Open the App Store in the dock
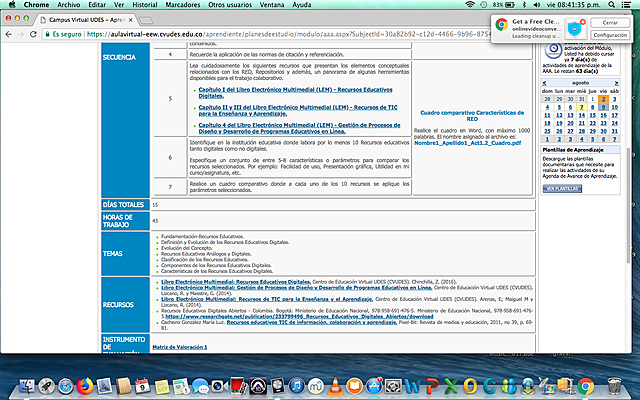Viewport: 640px width, 400px height. pos(374,386)
